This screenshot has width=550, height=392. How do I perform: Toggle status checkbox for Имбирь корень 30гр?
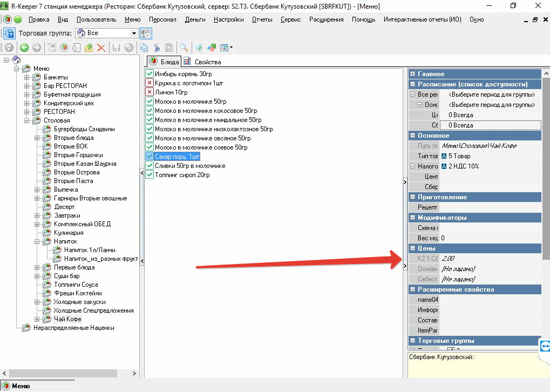coord(150,74)
